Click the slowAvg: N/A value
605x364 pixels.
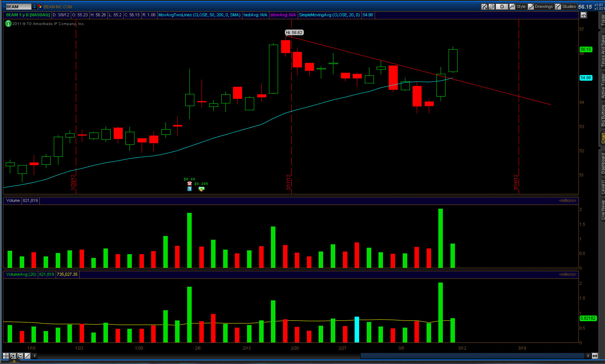point(283,15)
